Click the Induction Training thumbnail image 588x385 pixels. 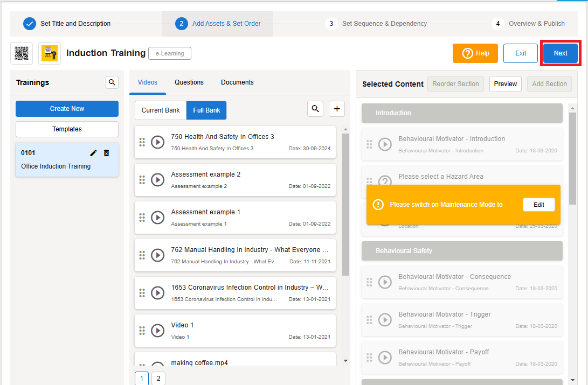(50, 53)
